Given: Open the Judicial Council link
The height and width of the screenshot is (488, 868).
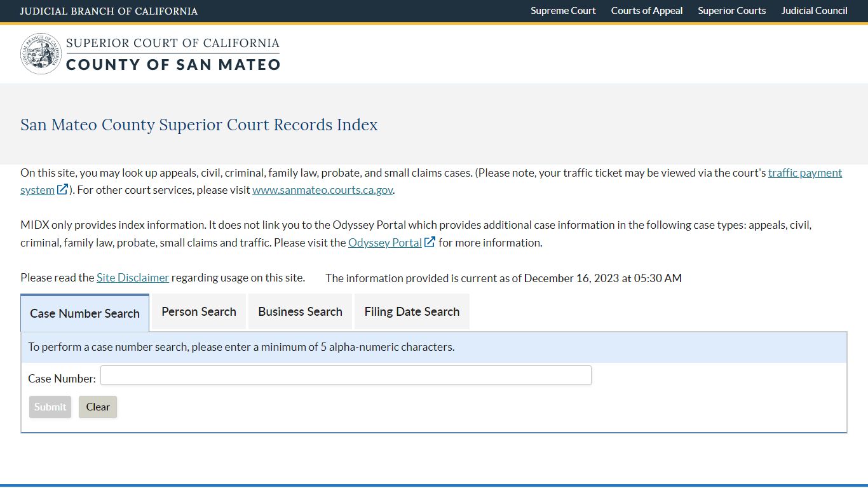Looking at the screenshot, I should [814, 11].
